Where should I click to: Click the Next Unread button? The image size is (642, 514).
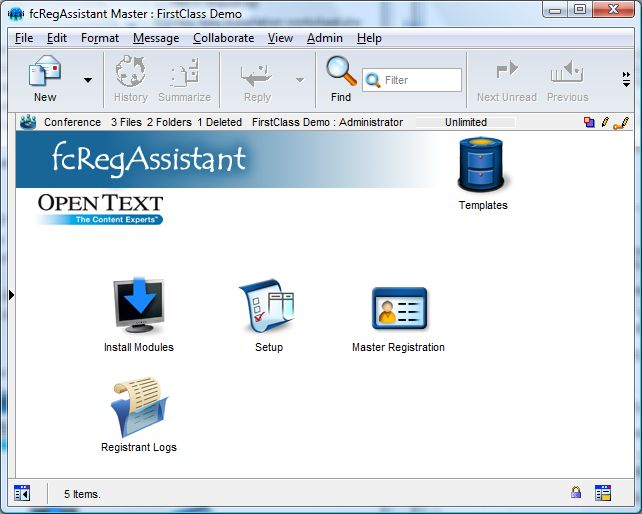click(506, 80)
